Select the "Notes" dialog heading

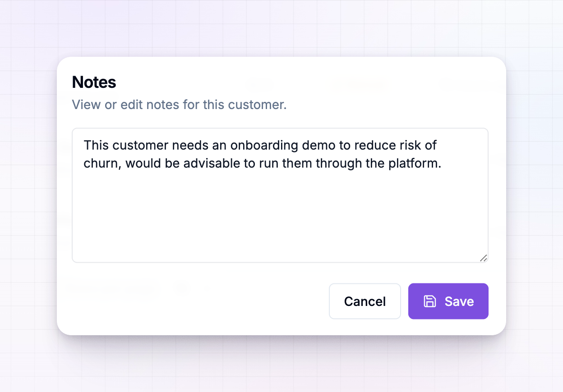[94, 82]
